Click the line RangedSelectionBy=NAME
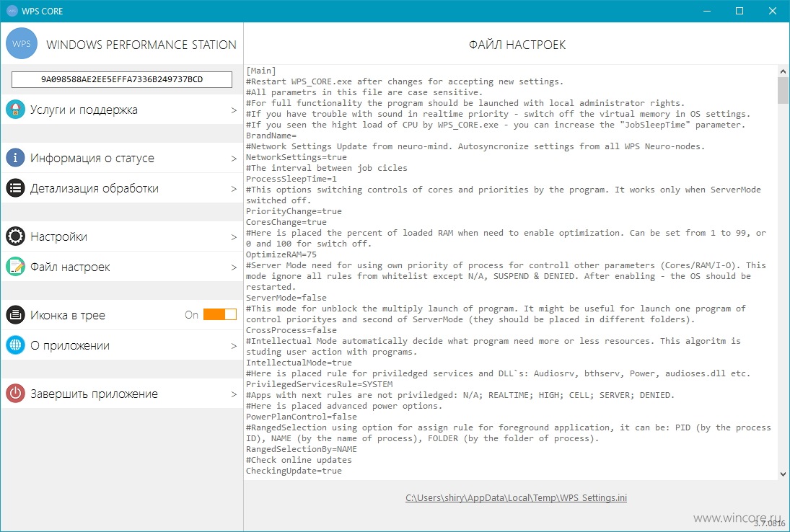The image size is (790, 532). (x=302, y=449)
